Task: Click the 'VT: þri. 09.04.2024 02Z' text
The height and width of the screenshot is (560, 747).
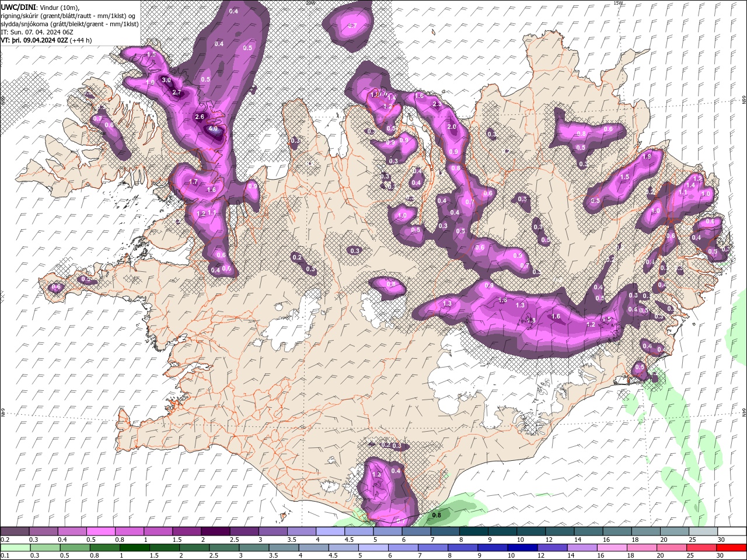Action: pos(34,40)
